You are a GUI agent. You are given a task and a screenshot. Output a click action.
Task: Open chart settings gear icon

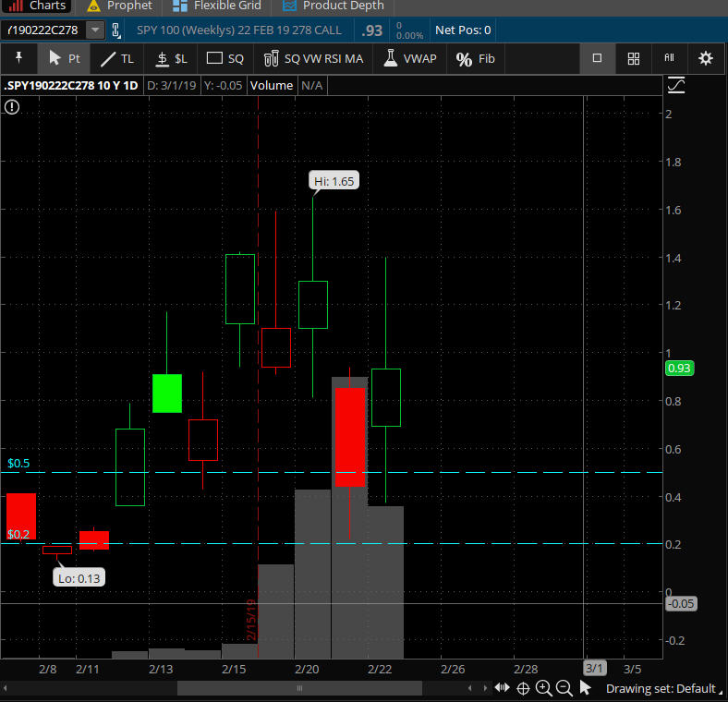click(x=706, y=58)
